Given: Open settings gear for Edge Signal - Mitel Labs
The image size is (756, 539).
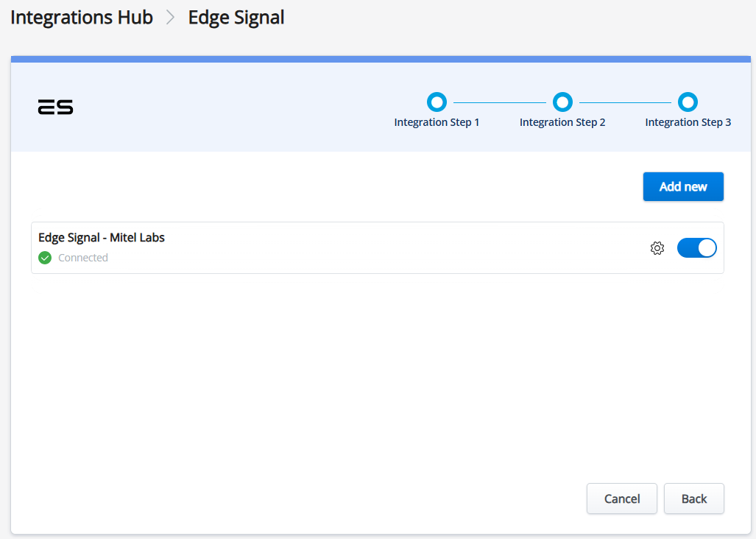Looking at the screenshot, I should click(x=657, y=248).
